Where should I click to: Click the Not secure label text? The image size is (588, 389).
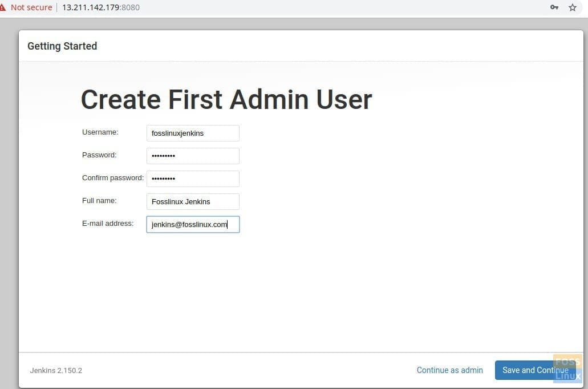(31, 7)
